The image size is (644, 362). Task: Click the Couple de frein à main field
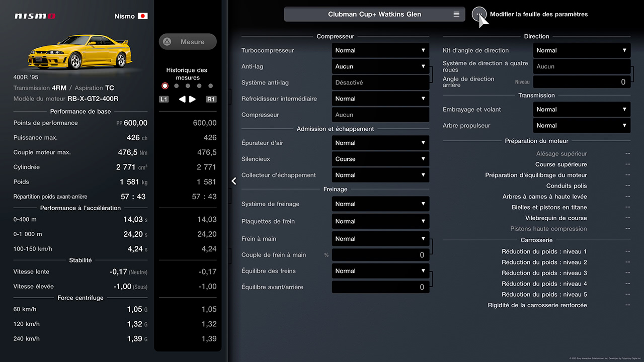pos(380,255)
